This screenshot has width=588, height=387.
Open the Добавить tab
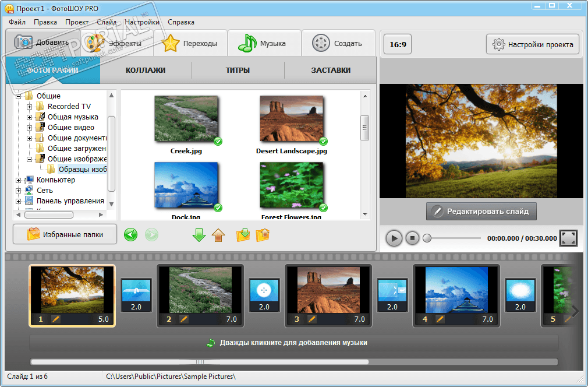[42, 43]
